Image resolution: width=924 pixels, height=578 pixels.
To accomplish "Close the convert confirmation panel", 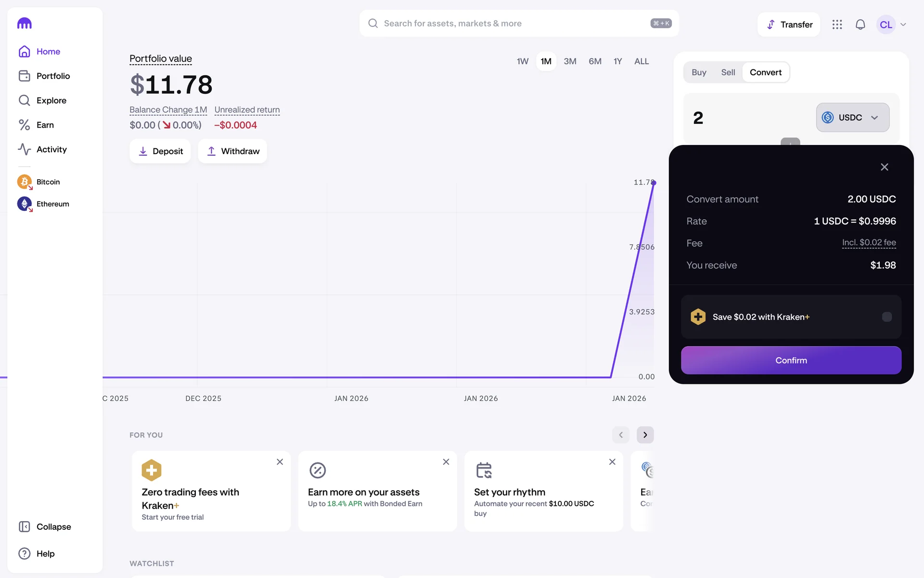I will pyautogui.click(x=884, y=167).
